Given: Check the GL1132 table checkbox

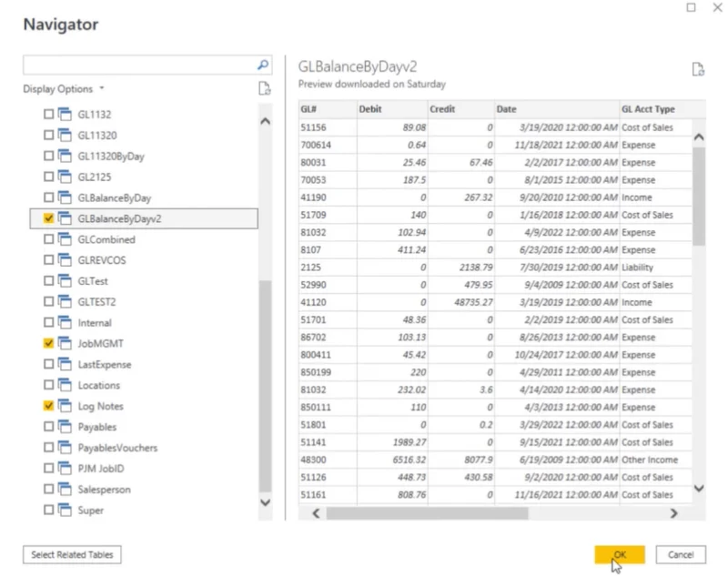Looking at the screenshot, I should pyautogui.click(x=48, y=114).
